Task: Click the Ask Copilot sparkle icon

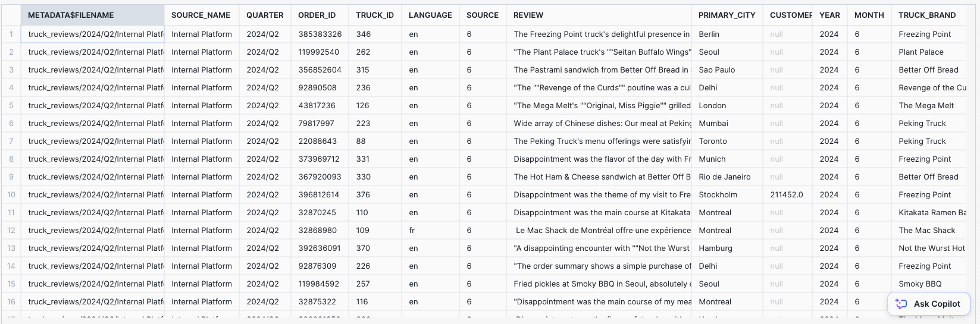Action: point(901,304)
